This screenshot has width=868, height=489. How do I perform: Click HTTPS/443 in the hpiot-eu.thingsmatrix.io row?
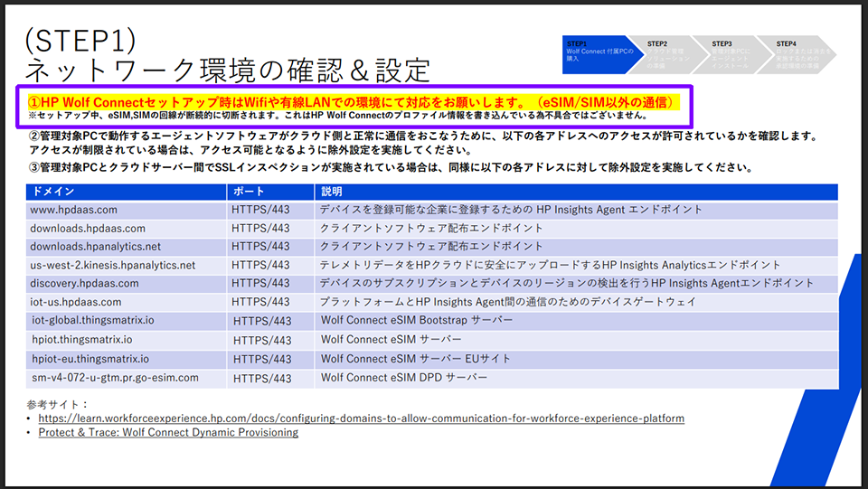262,360
